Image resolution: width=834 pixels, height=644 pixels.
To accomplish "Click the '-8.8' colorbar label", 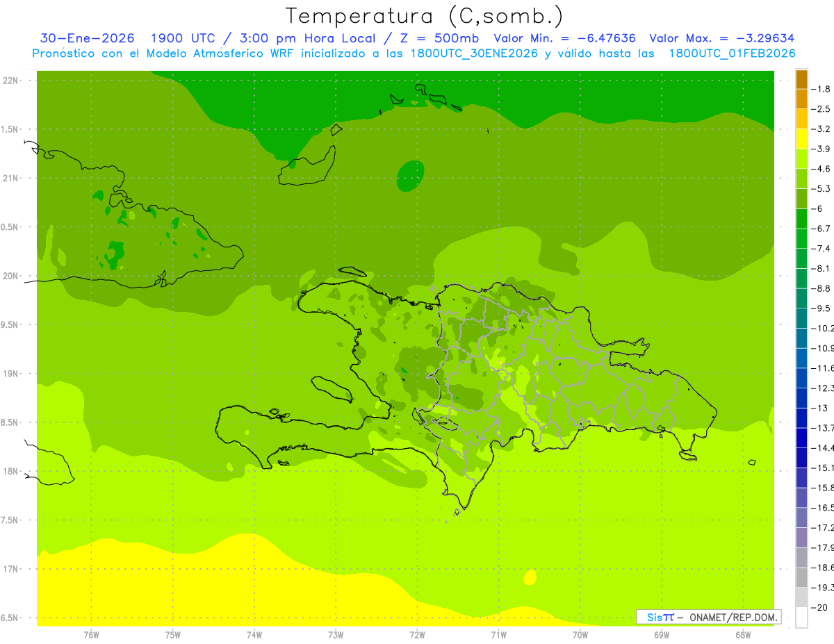I will [x=821, y=288].
